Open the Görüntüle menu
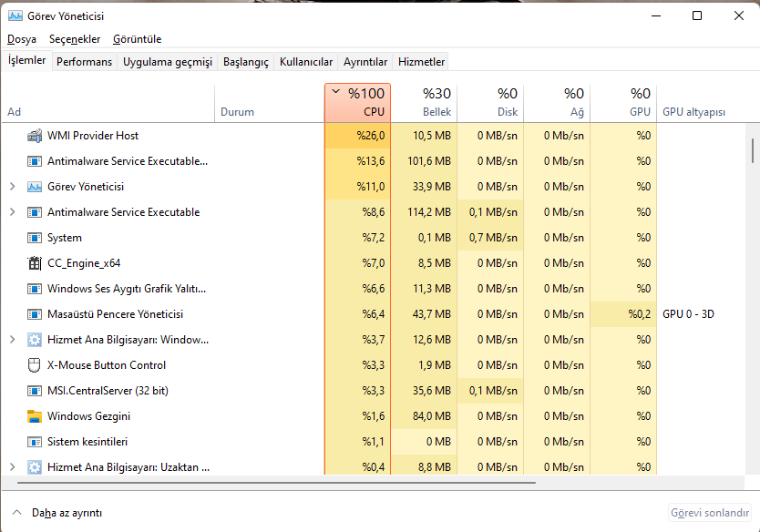 [138, 39]
